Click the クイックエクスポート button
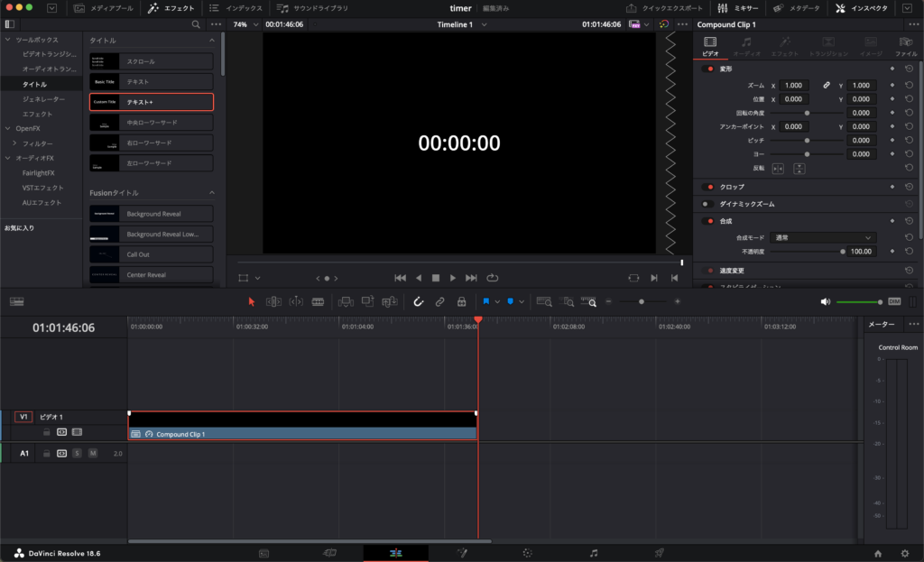The image size is (924, 562). [664, 8]
